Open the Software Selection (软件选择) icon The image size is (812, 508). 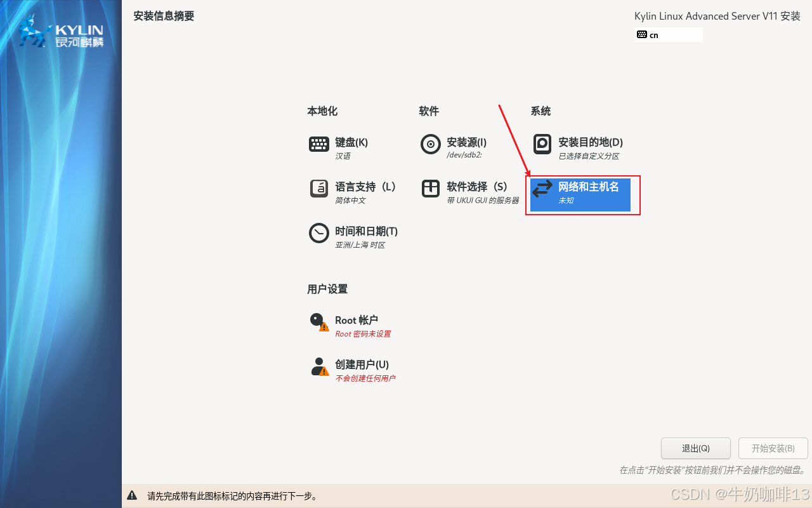pos(431,189)
